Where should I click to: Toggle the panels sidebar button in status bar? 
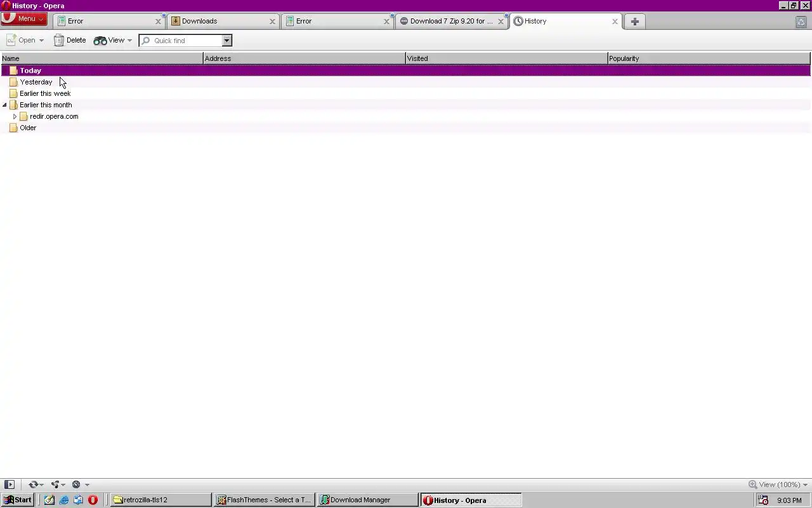tap(10, 485)
